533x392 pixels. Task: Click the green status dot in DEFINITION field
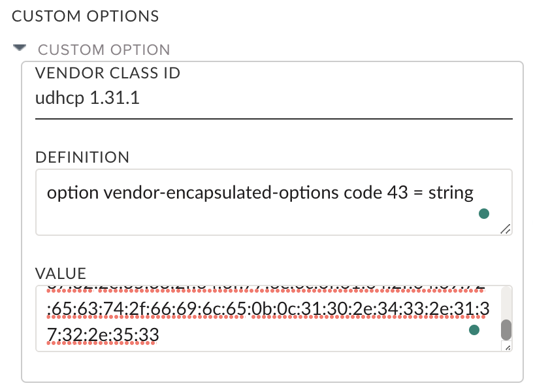click(x=483, y=213)
